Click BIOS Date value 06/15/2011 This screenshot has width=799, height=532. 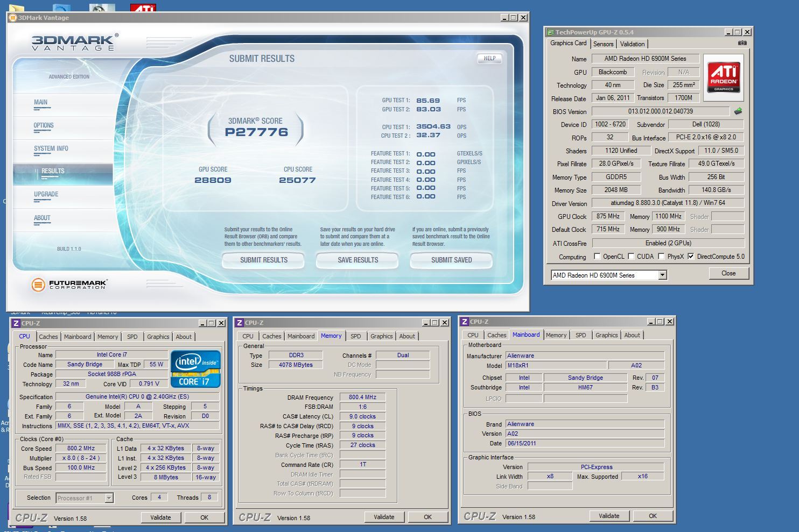tap(584, 443)
